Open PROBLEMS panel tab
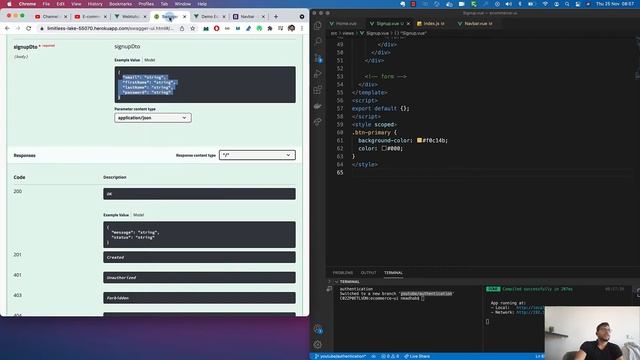640x360 pixels. pos(342,273)
